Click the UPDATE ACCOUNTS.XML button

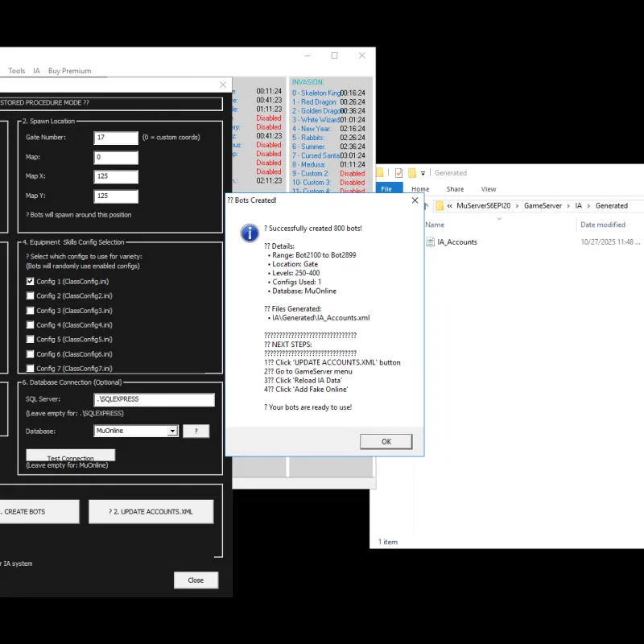pos(151,512)
